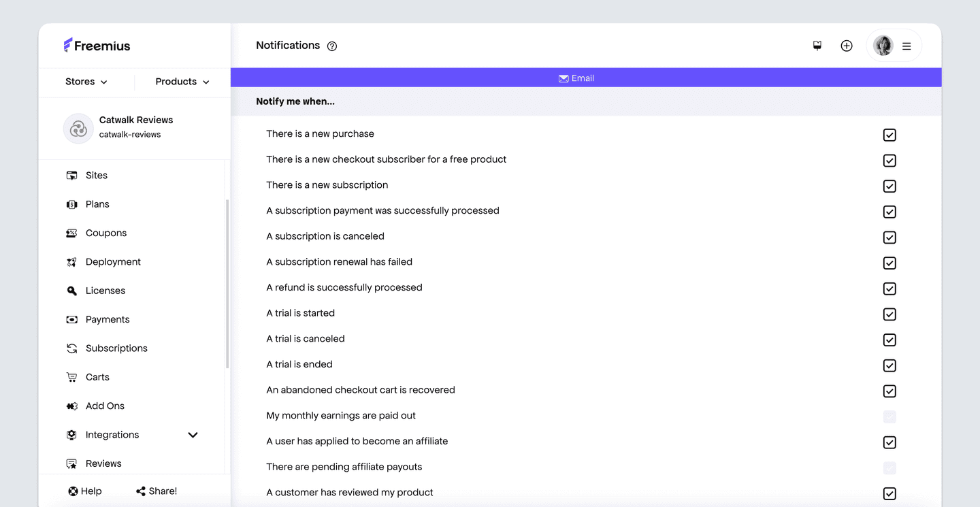The height and width of the screenshot is (507, 980).
Task: Expand the Integrations submenu
Action: point(193,434)
